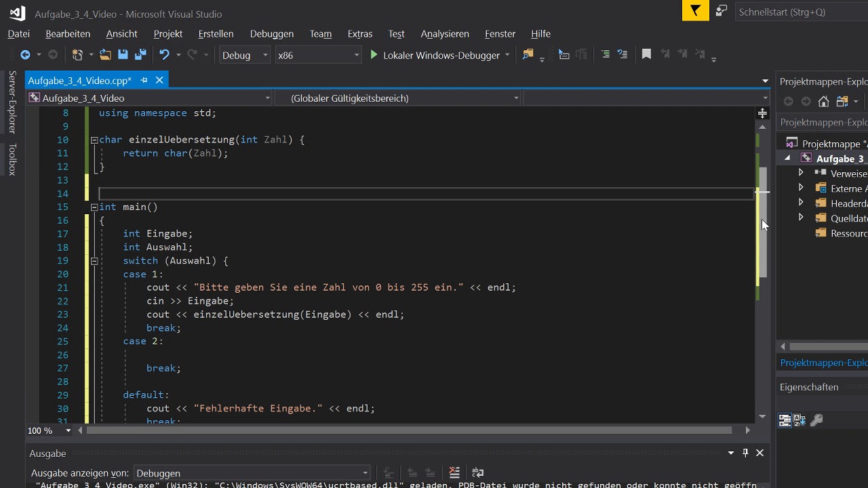
Task: Collapse the int main() code block
Action: tap(94, 207)
